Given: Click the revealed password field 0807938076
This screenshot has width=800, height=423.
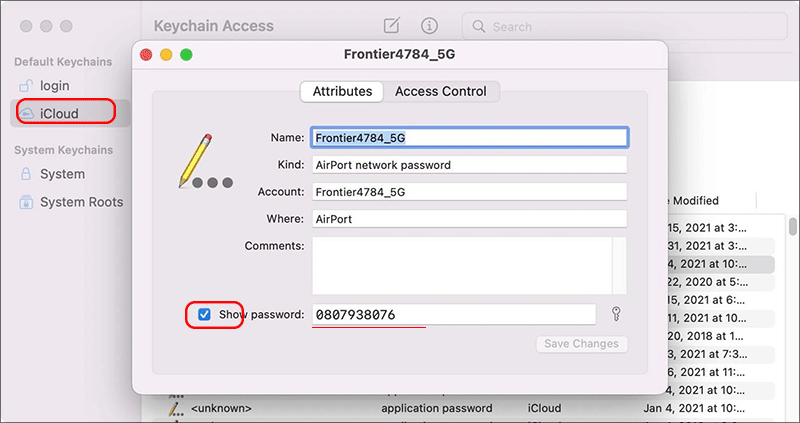Looking at the screenshot, I should point(454,314).
